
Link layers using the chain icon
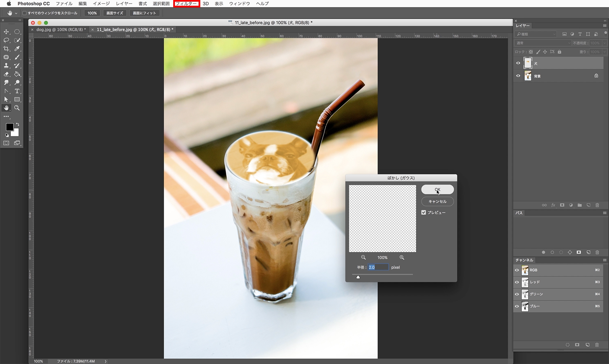point(544,205)
